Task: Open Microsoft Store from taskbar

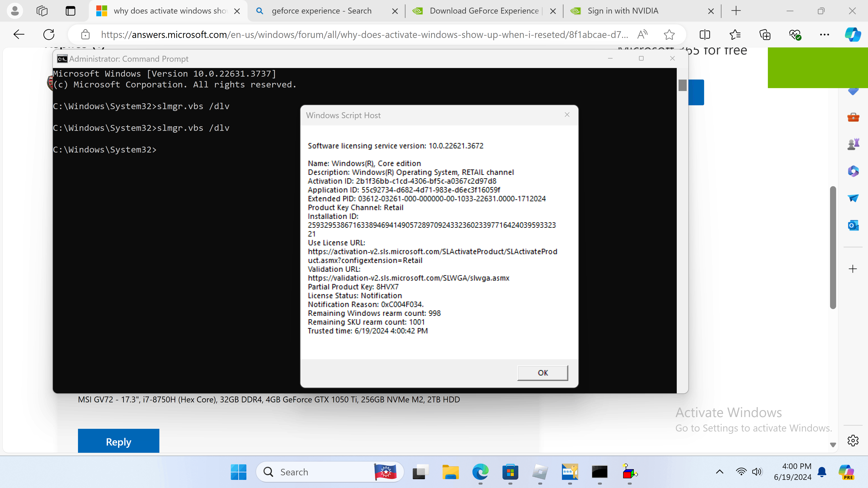Action: (510, 472)
